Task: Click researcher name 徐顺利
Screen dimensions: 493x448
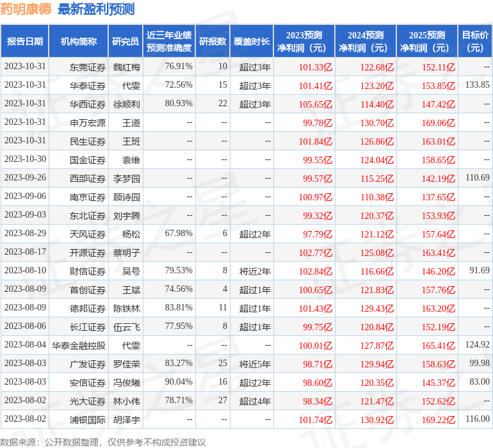Action: pyautogui.click(x=126, y=104)
